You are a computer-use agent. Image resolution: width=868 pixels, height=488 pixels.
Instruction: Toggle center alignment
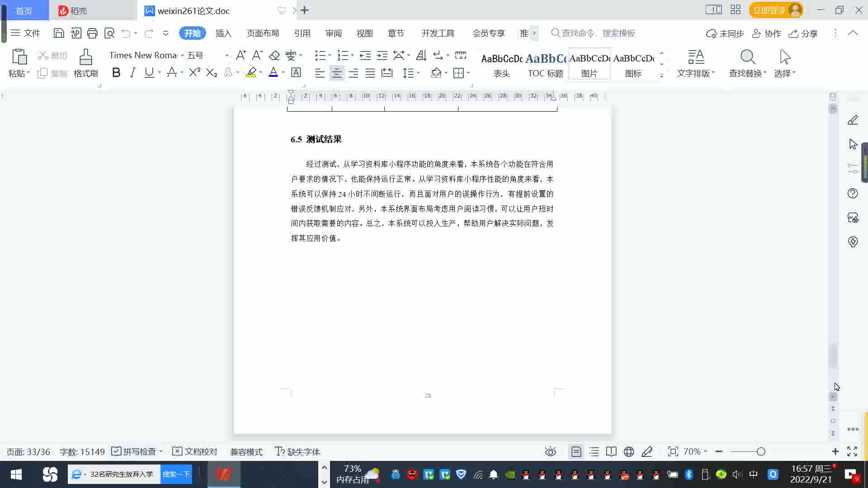(x=337, y=73)
